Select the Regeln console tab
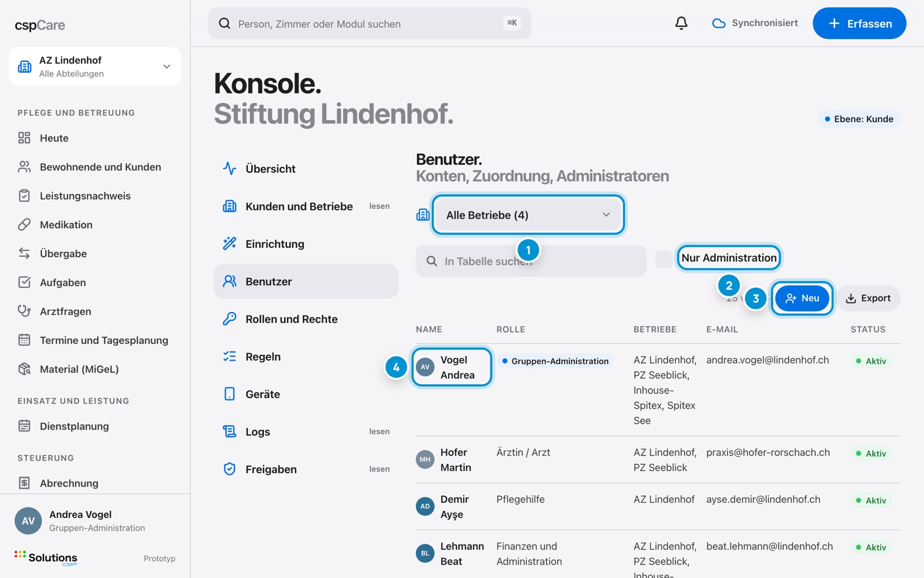The height and width of the screenshot is (578, 924). coord(306,357)
